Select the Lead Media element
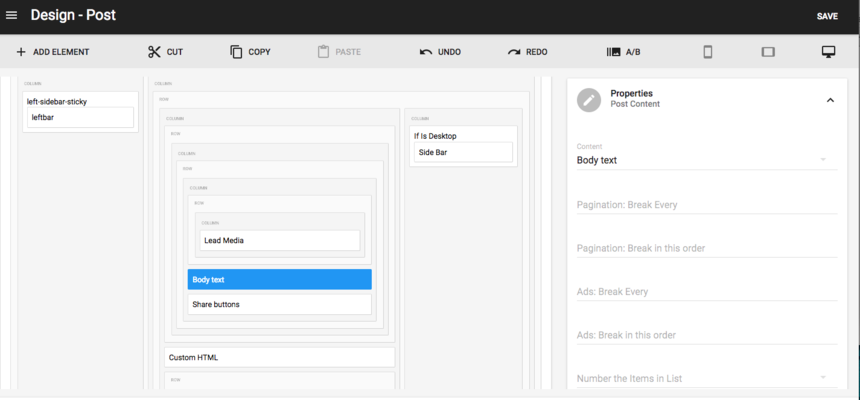 279,240
